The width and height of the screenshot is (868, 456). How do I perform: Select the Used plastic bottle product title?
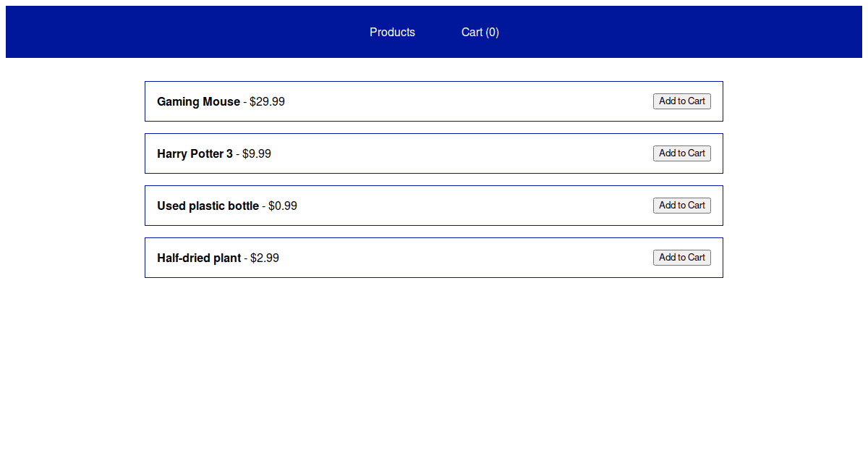click(208, 206)
